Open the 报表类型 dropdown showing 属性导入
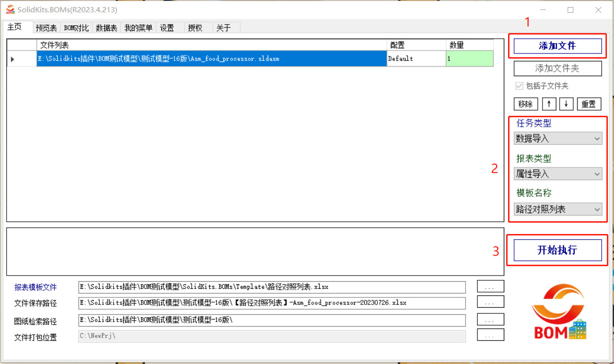The height and width of the screenshot is (364, 614). [x=557, y=174]
